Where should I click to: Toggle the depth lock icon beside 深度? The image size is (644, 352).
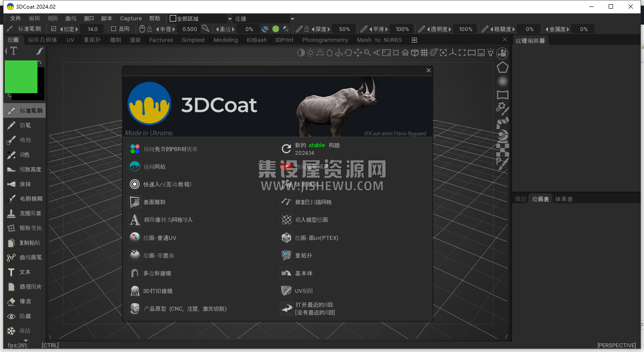pyautogui.click(x=307, y=29)
